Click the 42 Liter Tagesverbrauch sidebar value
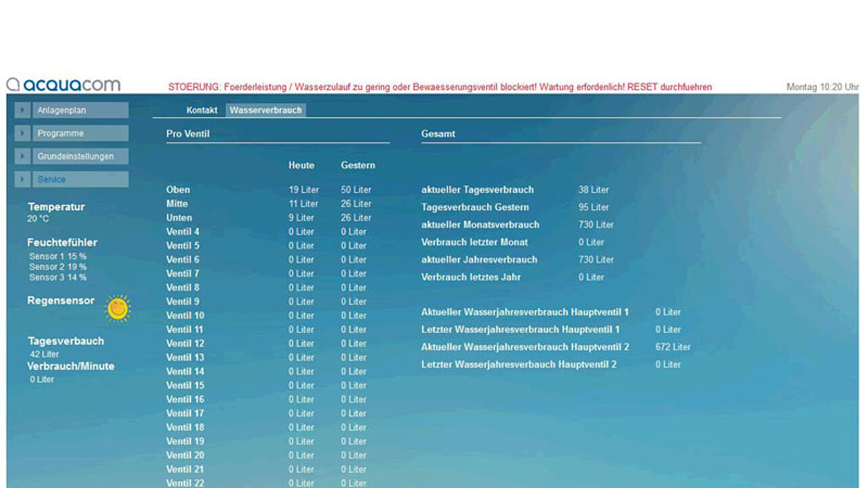 pos(45,354)
